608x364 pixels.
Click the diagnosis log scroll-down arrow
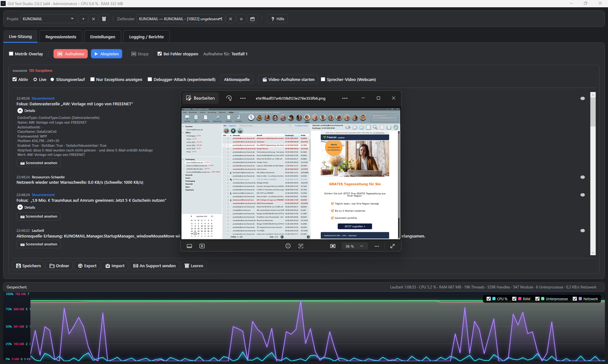click(593, 253)
